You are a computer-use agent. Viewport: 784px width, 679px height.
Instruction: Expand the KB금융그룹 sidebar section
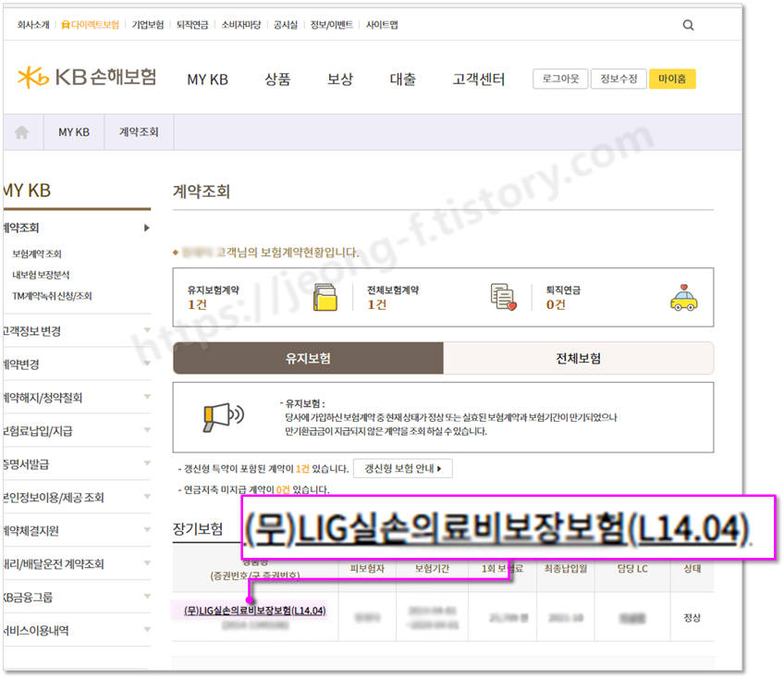click(77, 597)
